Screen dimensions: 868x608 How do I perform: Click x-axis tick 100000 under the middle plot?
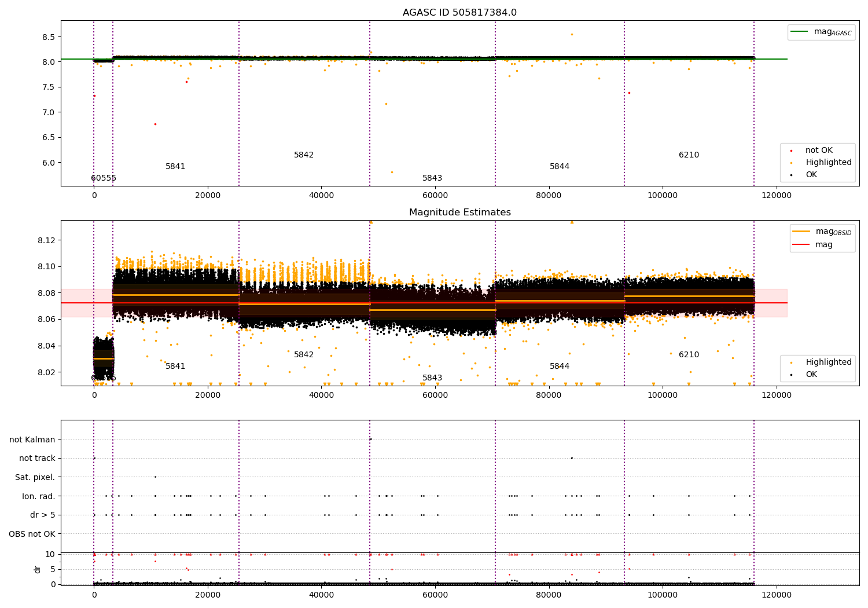pyautogui.click(x=662, y=395)
